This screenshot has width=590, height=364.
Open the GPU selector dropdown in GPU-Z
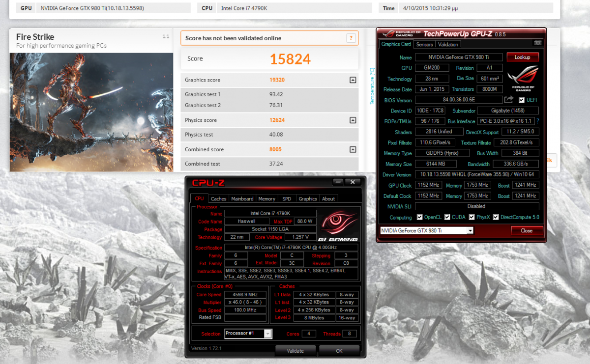[471, 230]
